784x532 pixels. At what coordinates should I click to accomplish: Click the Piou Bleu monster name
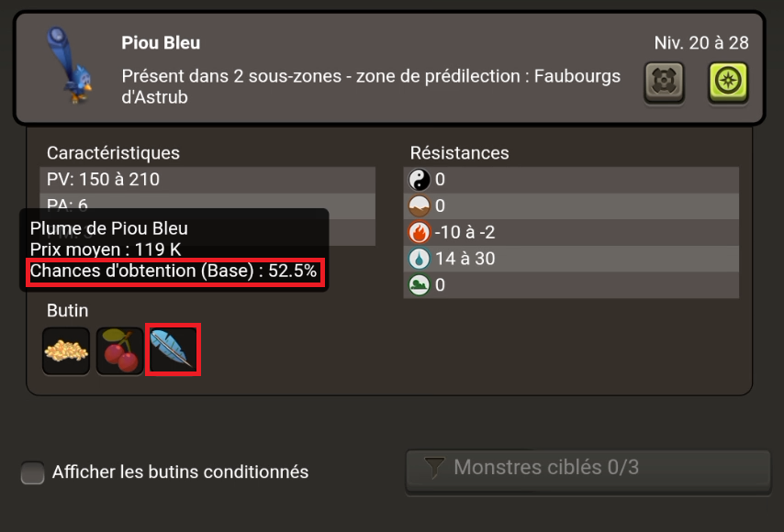tap(161, 43)
